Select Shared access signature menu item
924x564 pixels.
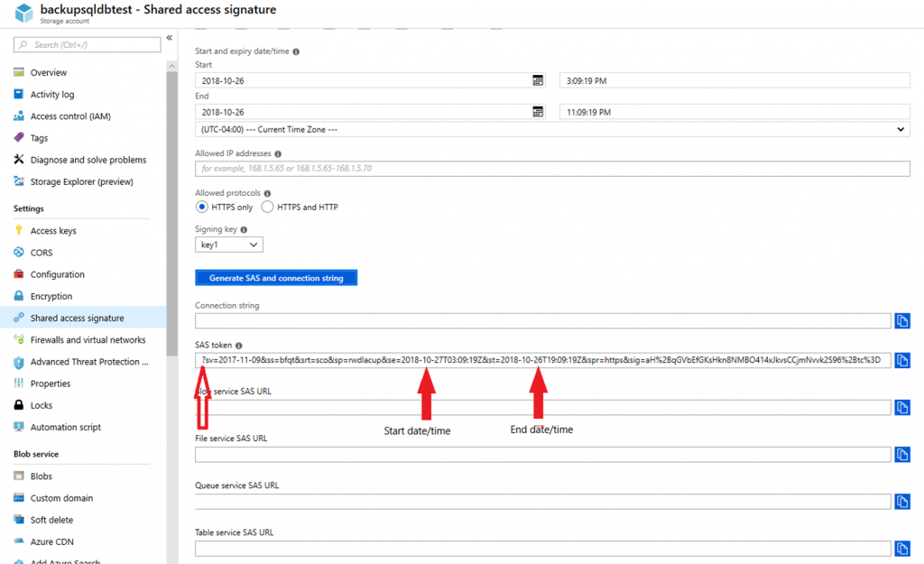pos(83,318)
